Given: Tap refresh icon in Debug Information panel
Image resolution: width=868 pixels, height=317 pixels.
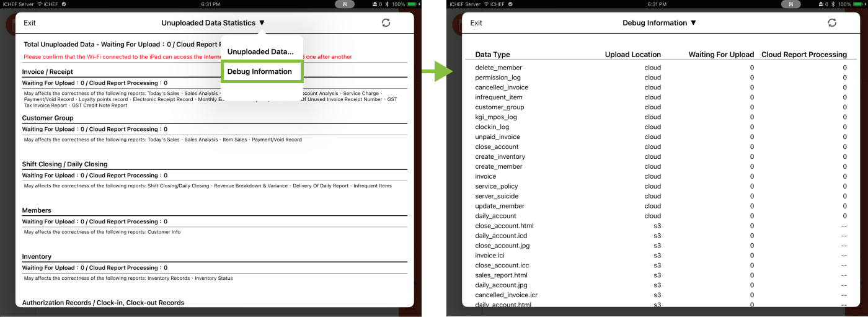Looking at the screenshot, I should tap(832, 23).
